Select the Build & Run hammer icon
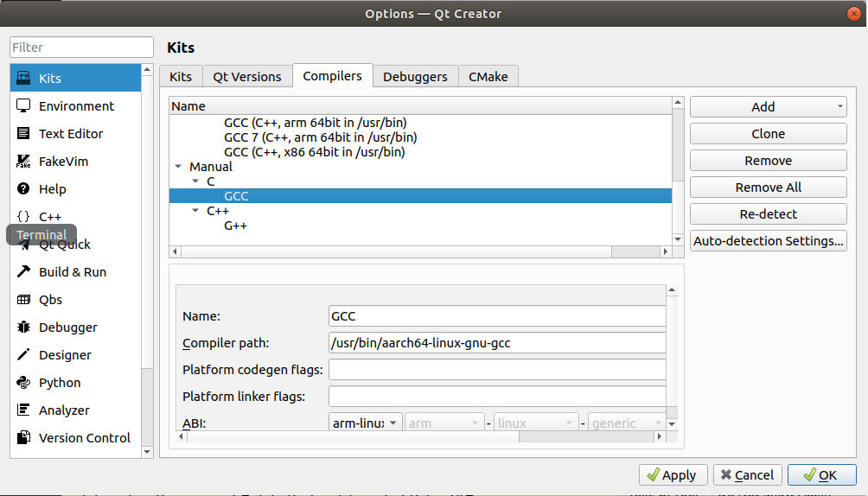The width and height of the screenshot is (868, 496). point(24,272)
